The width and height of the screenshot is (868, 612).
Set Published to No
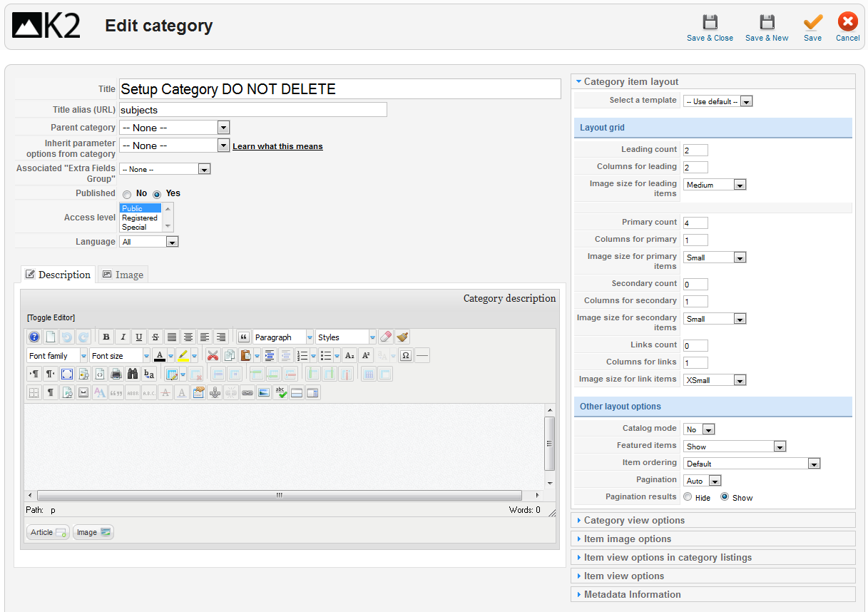[x=127, y=194]
